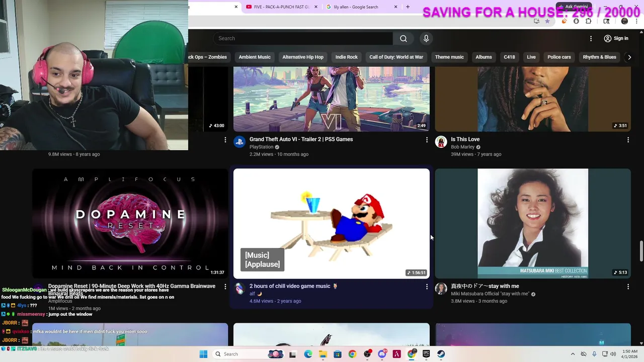Select the Theme music chip
This screenshot has width=644, height=362.
(x=449, y=57)
